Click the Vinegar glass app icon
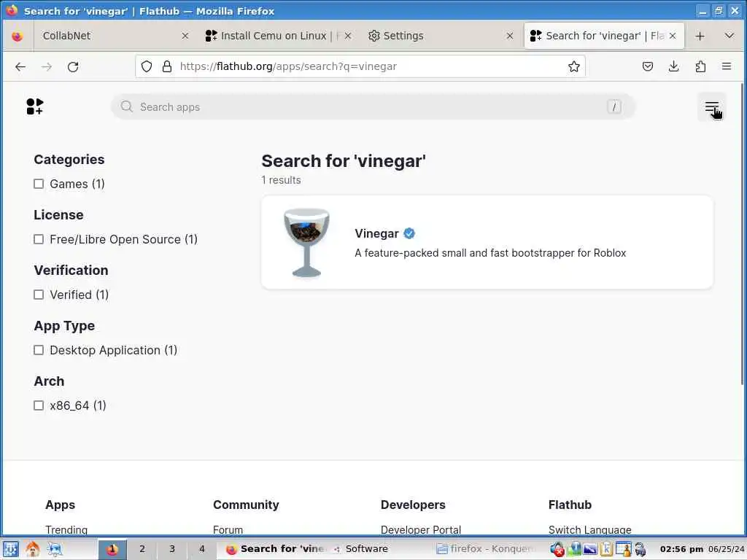 307,242
